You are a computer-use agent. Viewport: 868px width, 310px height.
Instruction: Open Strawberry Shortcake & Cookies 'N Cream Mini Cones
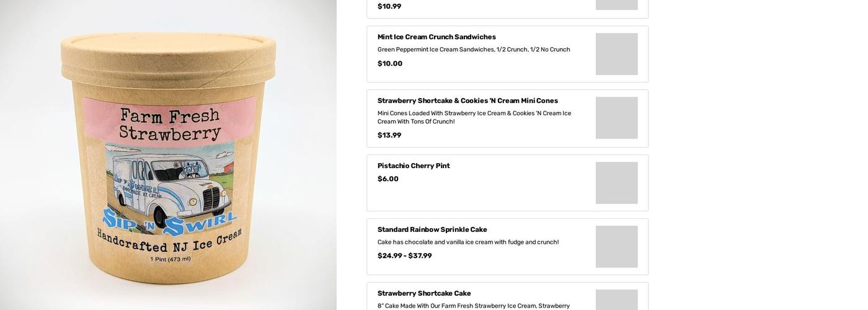coord(467,101)
